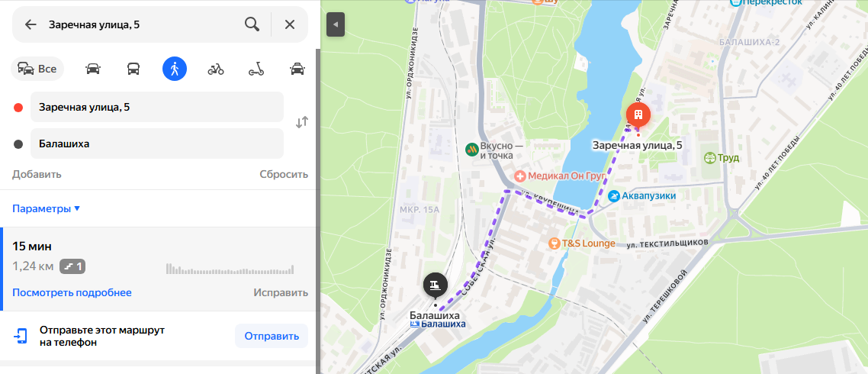The height and width of the screenshot is (374, 868).
Task: Select the taxi route mode
Action: pyautogui.click(x=297, y=69)
